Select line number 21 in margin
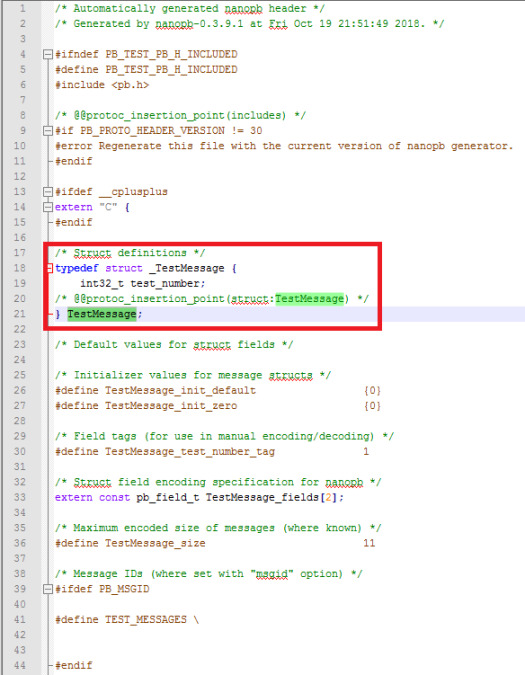525x675 pixels. pyautogui.click(x=20, y=314)
